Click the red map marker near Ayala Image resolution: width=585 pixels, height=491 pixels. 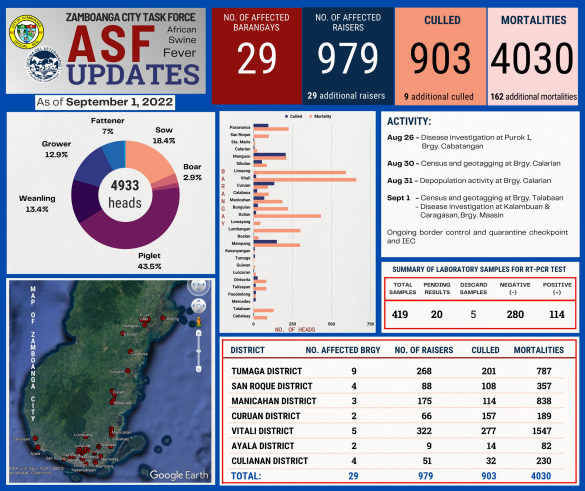click(x=38, y=447)
